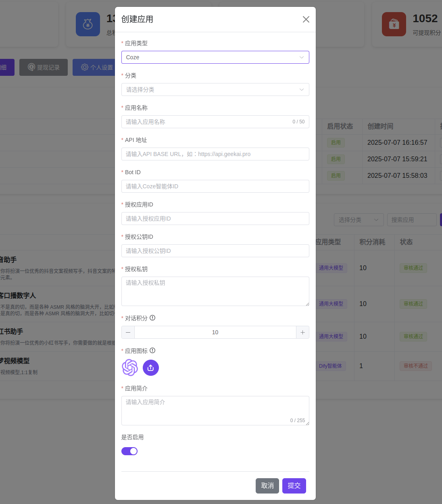The width and height of the screenshot is (442, 504).
Task: Click the 授权公钥ID input field
Action: 215,251
